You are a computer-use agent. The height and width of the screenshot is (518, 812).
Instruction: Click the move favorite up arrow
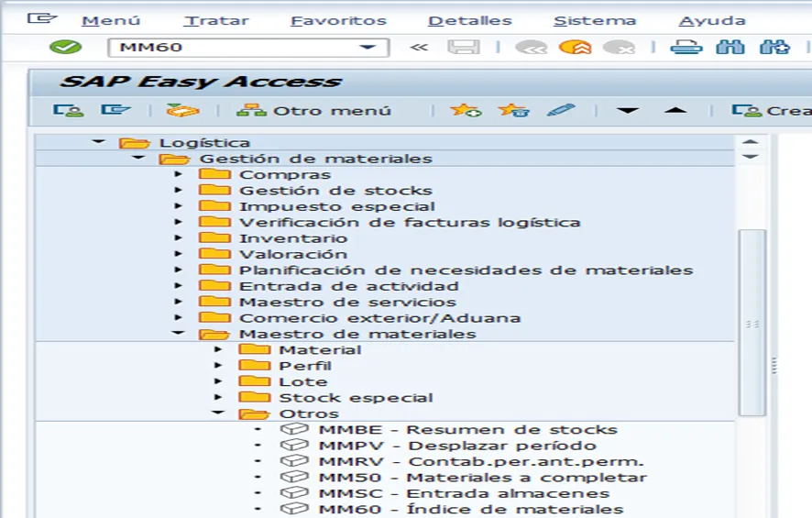675,110
